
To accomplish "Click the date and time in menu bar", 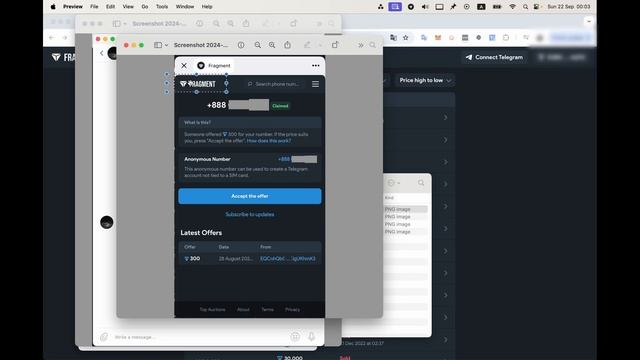I will point(569,7).
